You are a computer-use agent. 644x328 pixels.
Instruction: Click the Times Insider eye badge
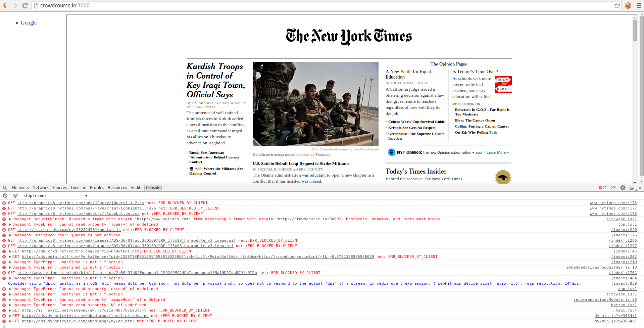pyautogui.click(x=503, y=177)
